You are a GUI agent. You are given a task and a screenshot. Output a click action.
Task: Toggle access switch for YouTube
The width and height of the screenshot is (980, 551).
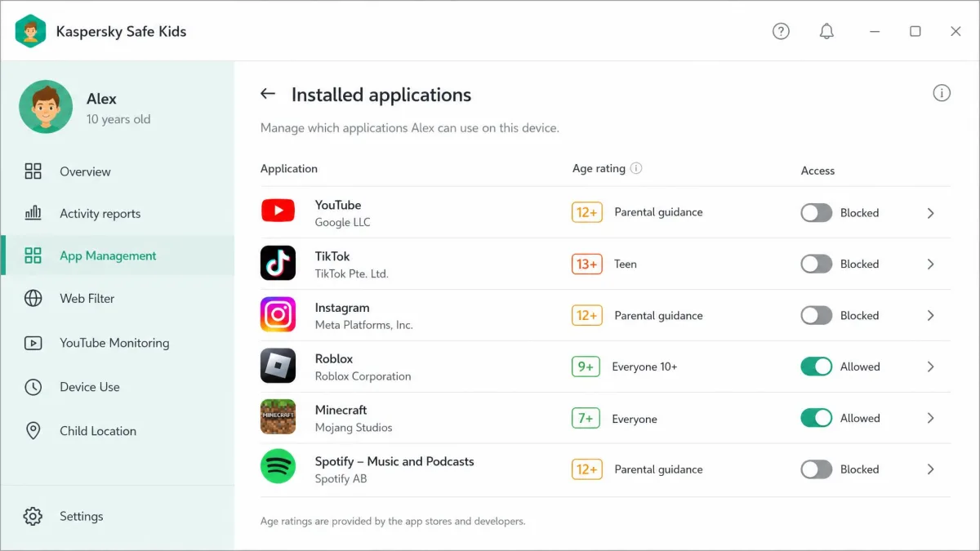point(816,212)
